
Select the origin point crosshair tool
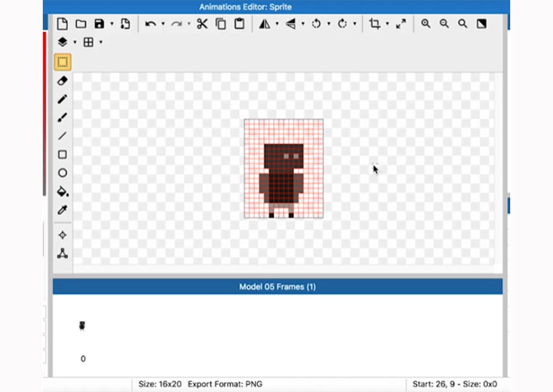[62, 235]
